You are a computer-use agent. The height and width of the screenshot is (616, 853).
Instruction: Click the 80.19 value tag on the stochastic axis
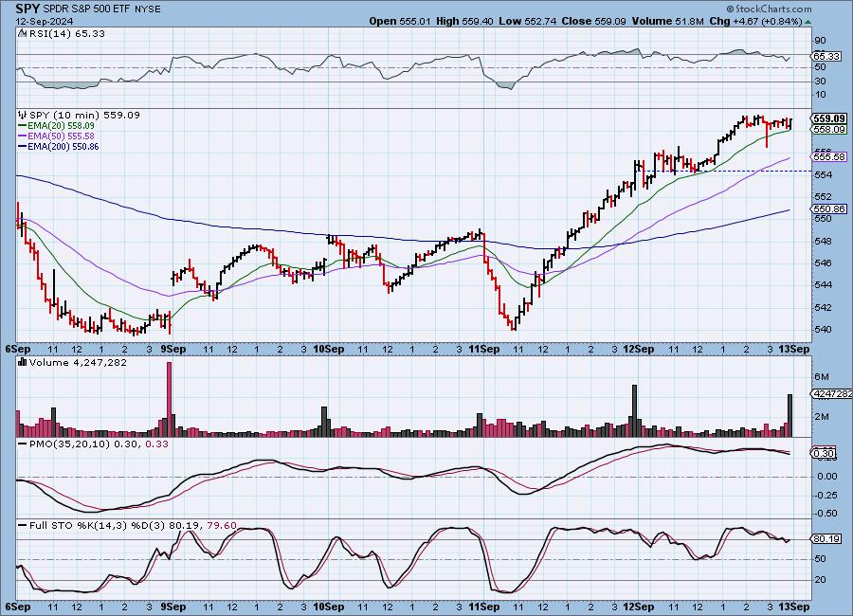[826, 538]
